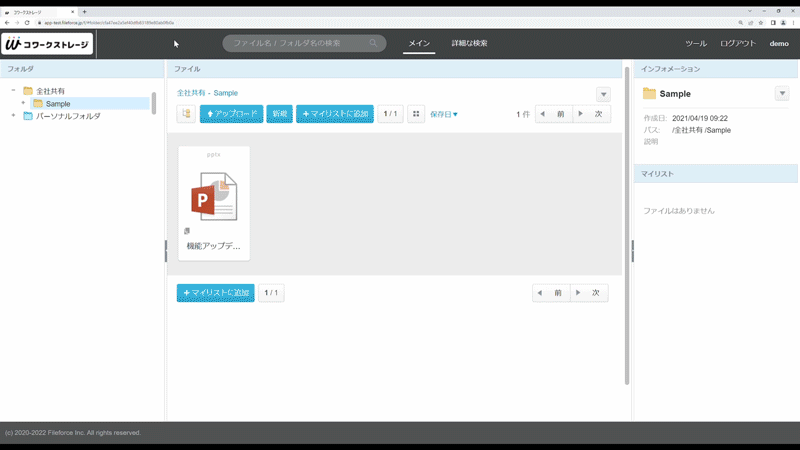Click the search magnifier icon
This screenshot has height=450, width=800.
pos(374,44)
